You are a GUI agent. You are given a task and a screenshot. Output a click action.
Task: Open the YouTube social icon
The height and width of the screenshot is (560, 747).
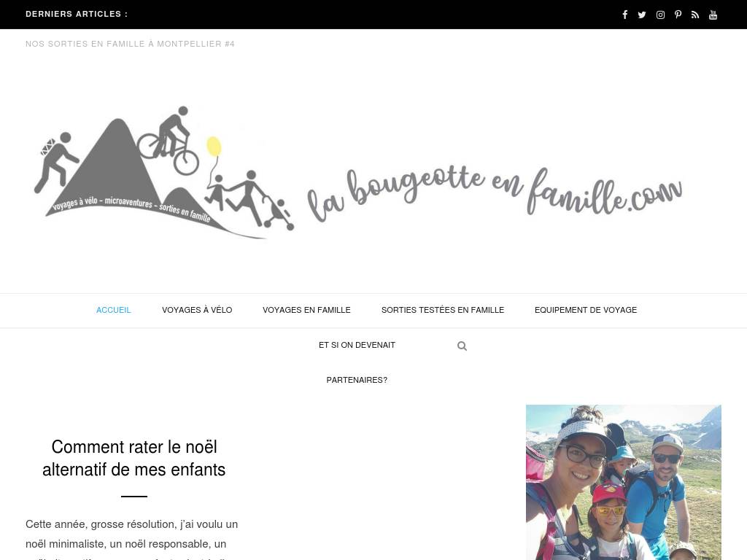pyautogui.click(x=713, y=15)
